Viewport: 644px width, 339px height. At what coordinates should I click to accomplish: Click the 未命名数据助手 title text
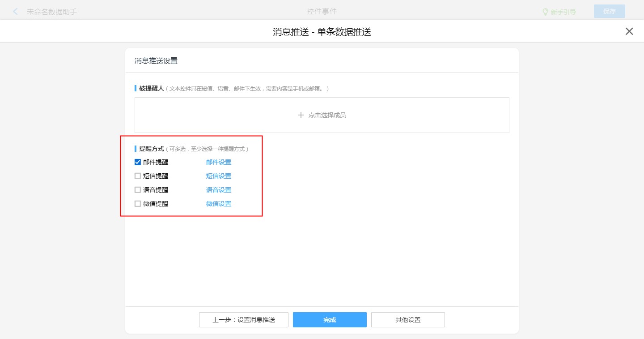pyautogui.click(x=52, y=12)
